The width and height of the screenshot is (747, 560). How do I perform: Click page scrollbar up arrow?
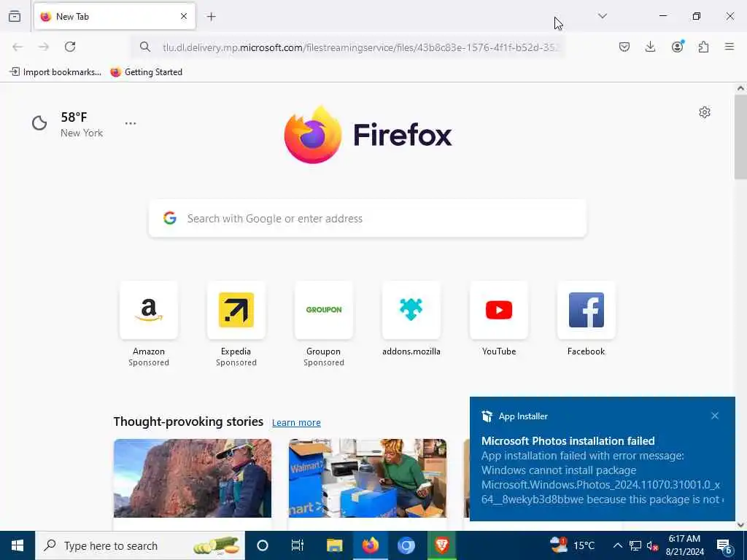click(740, 88)
